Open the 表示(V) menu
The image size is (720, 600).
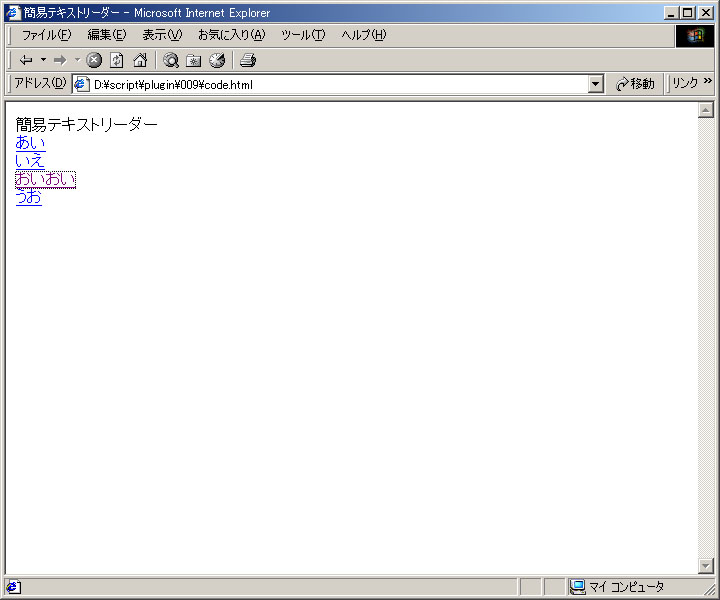point(162,35)
